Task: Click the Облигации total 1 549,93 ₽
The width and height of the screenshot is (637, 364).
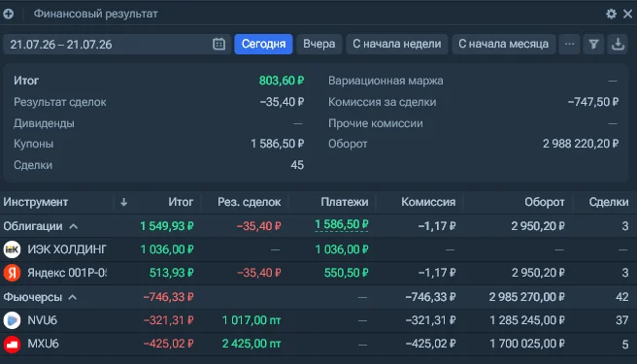Action: (x=167, y=226)
